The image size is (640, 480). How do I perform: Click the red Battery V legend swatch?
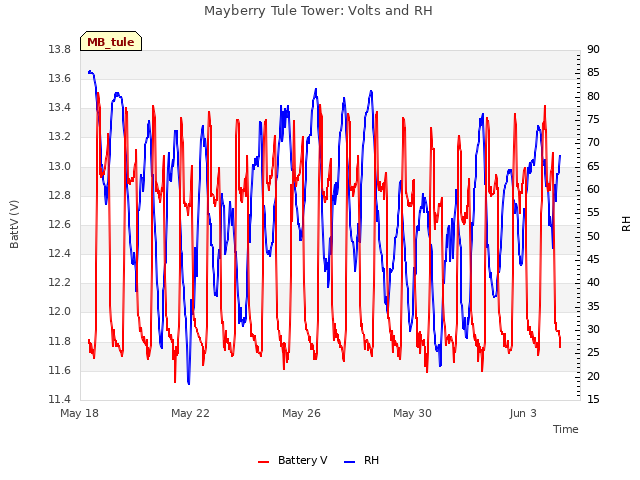pyautogui.click(x=264, y=462)
